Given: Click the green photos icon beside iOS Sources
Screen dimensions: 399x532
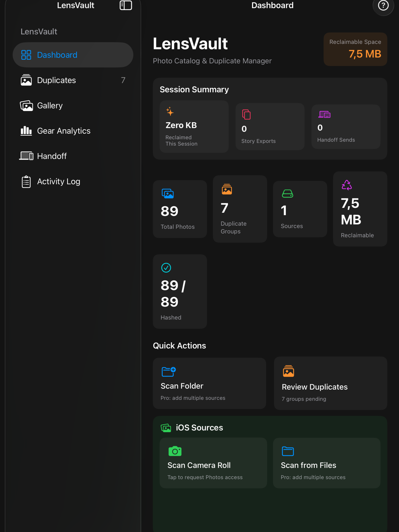Looking at the screenshot, I should pos(166,428).
